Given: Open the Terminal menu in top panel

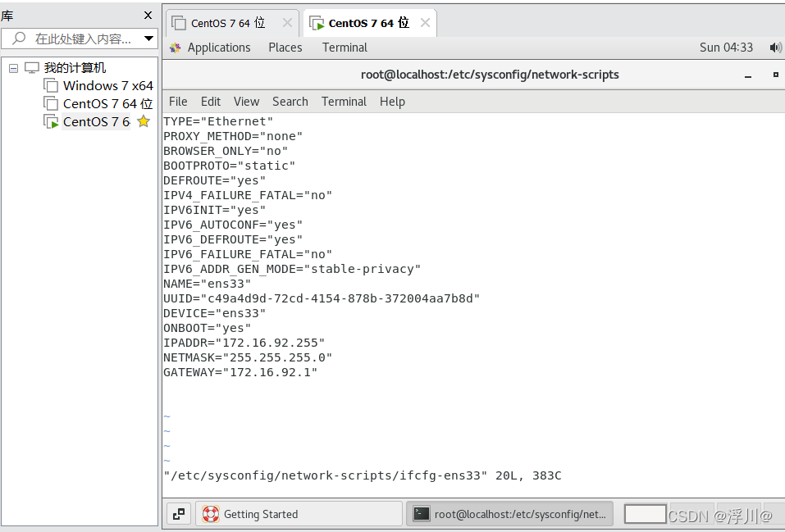Looking at the screenshot, I should [x=345, y=48].
